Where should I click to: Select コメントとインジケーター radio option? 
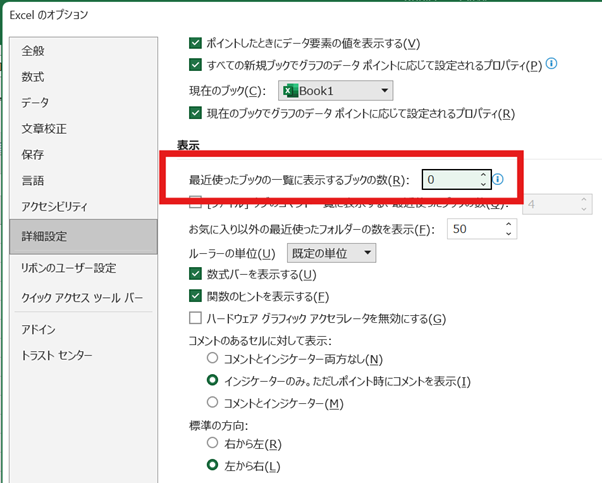click(x=212, y=402)
